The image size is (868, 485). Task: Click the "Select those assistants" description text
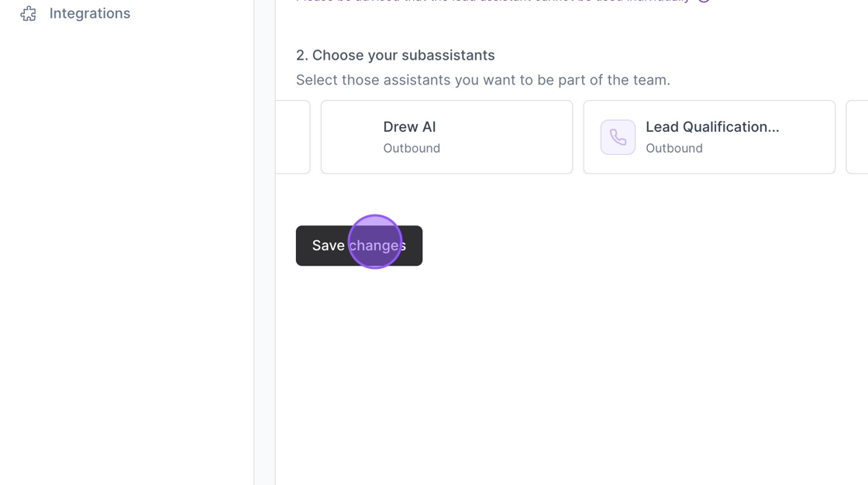pyautogui.click(x=483, y=80)
